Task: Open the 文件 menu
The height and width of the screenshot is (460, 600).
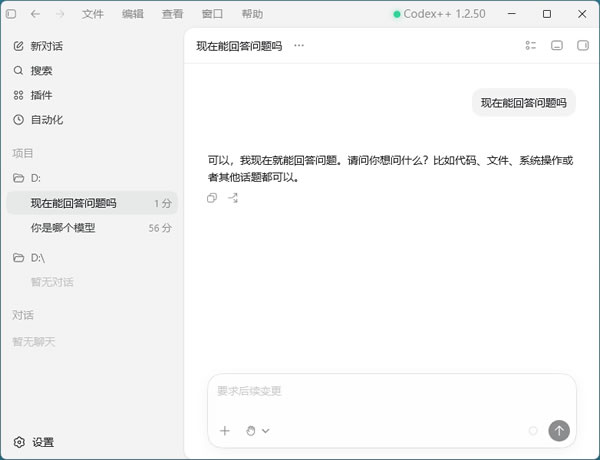Action: coord(93,14)
